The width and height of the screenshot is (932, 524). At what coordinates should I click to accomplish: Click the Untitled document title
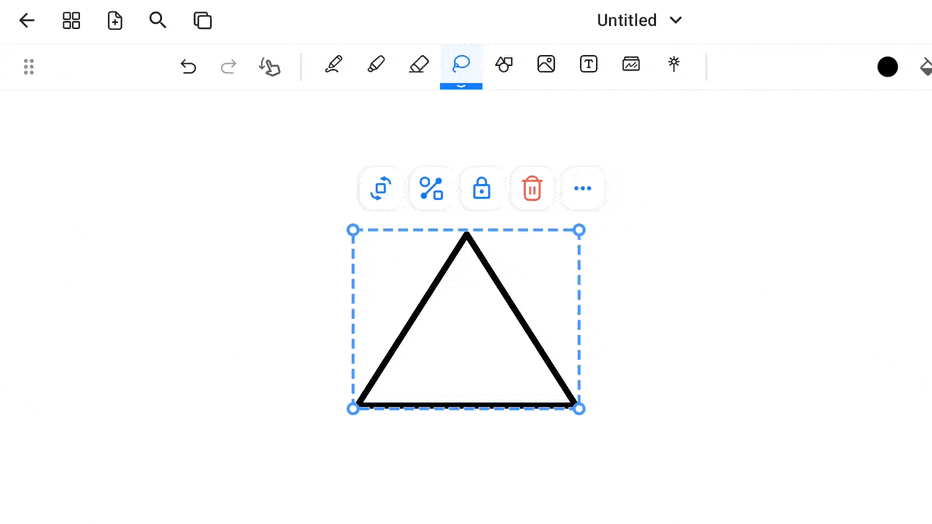coord(626,20)
